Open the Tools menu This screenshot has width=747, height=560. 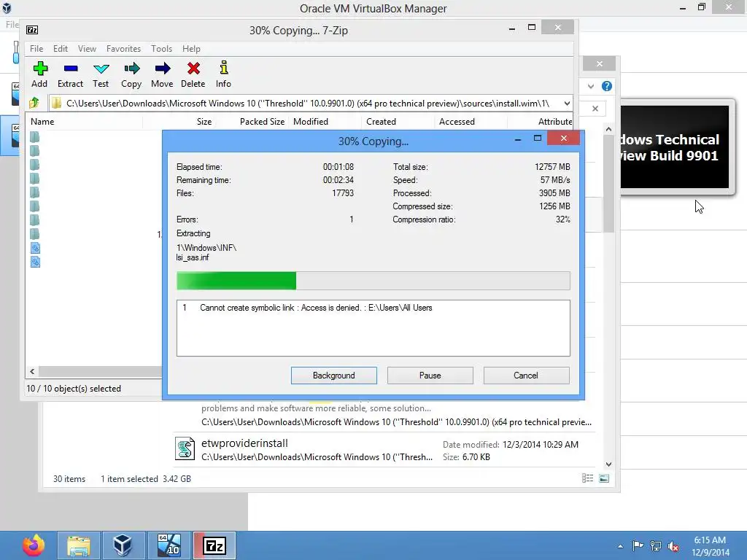click(161, 49)
